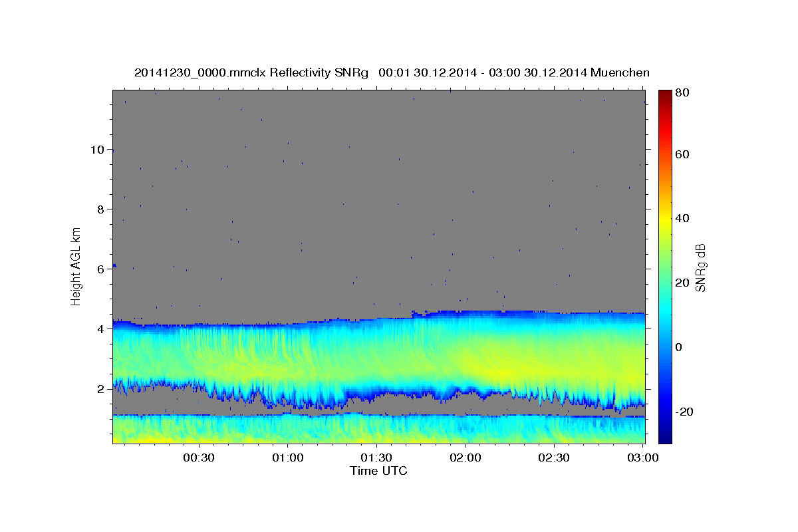This screenshot has height=532, width=798.
Task: Select the 'Time UTC' x-axis label
Action: 378,471
